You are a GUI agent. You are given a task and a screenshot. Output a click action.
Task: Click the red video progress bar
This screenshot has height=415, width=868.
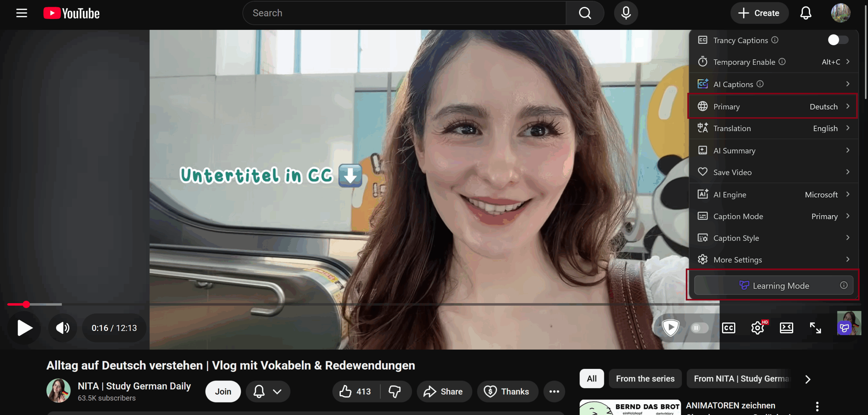click(x=16, y=304)
